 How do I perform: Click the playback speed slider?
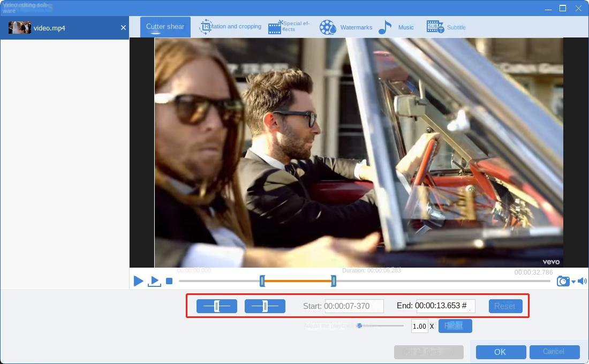click(x=380, y=325)
